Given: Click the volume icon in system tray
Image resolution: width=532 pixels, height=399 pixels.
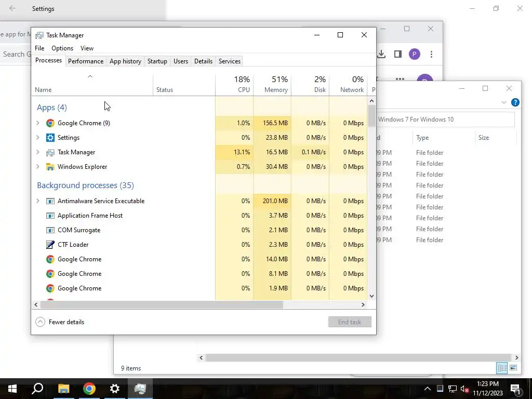Looking at the screenshot, I should click(x=465, y=389).
